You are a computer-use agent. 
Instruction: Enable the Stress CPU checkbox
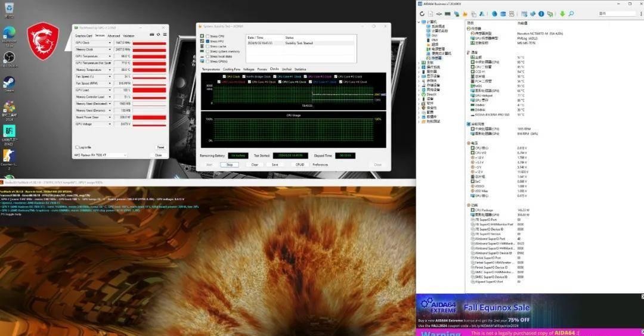click(208, 36)
